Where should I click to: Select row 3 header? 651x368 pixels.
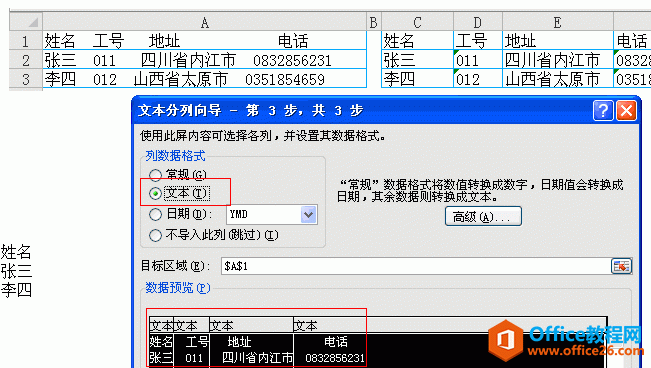(x=26, y=79)
